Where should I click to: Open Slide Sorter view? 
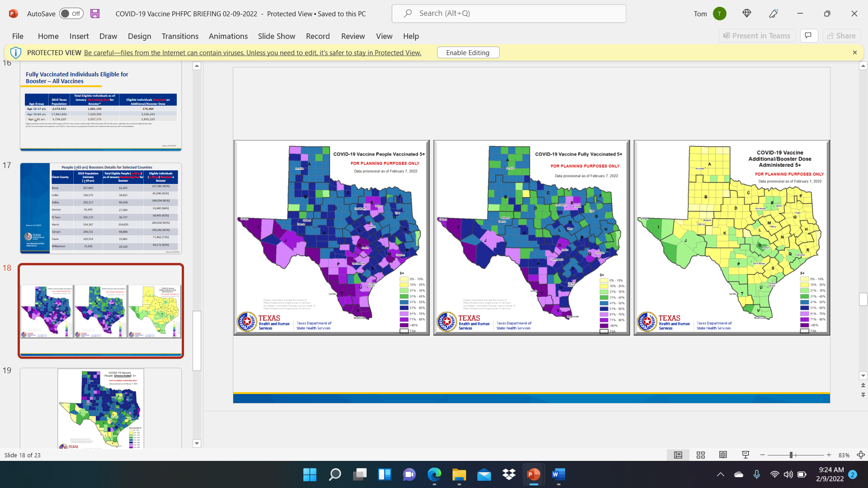701,455
